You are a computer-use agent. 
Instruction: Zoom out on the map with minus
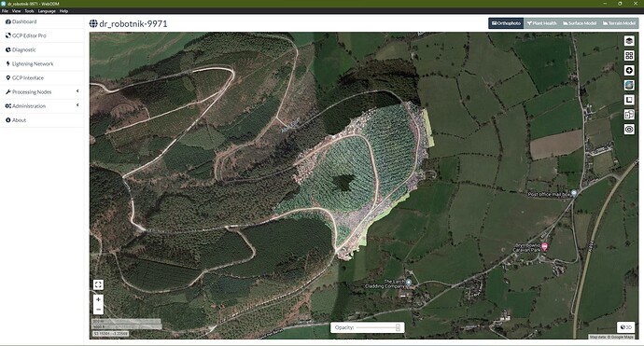[98, 310]
